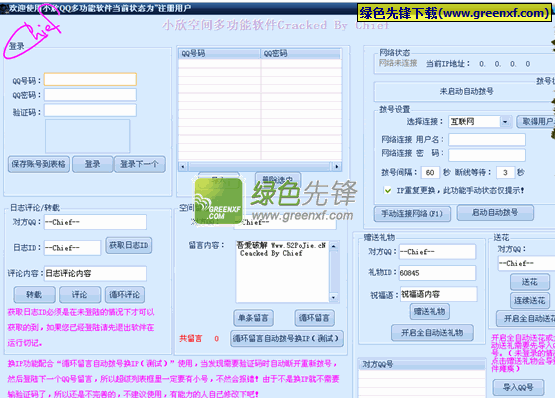The width and height of the screenshot is (555, 398).
Task: Click 开启全自动送花 button
Action: tap(526, 319)
